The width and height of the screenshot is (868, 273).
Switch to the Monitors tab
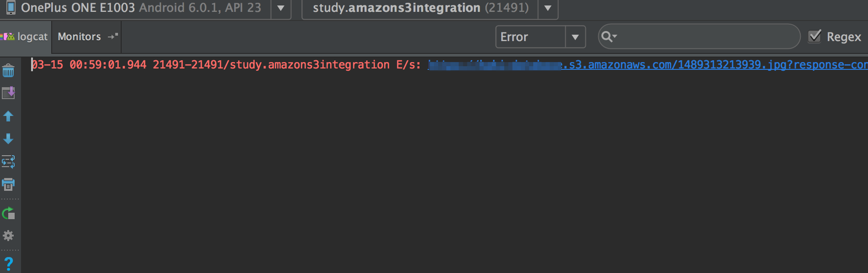point(79,37)
